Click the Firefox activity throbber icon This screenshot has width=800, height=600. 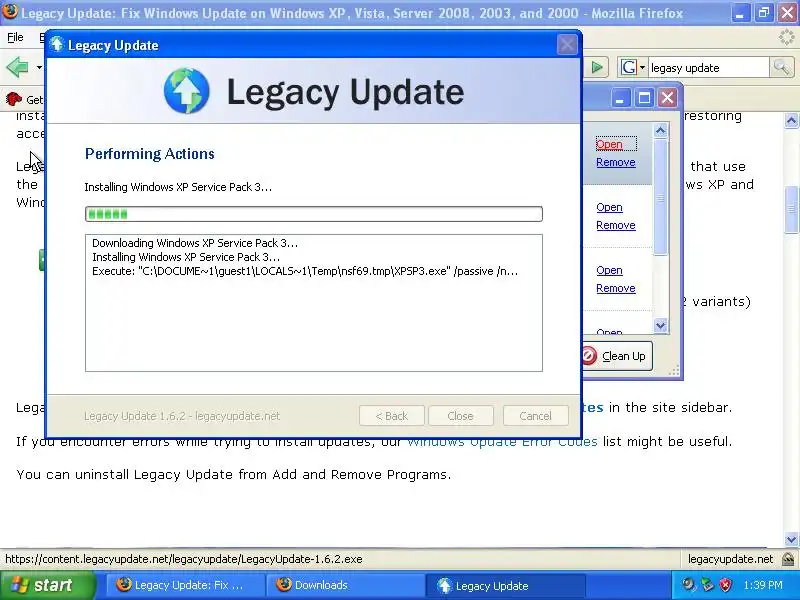788,37
